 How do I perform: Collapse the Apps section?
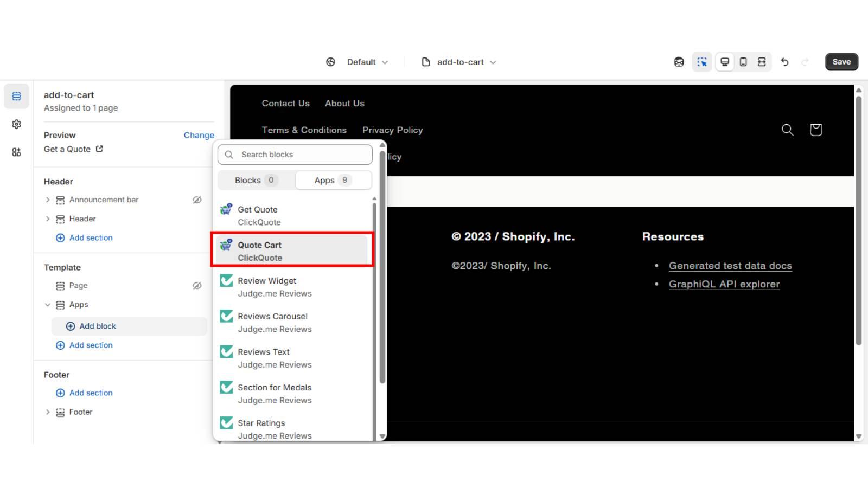point(48,305)
